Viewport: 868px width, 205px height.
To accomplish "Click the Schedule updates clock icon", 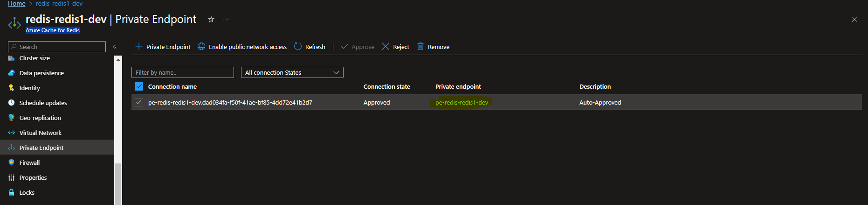I will click(x=12, y=103).
